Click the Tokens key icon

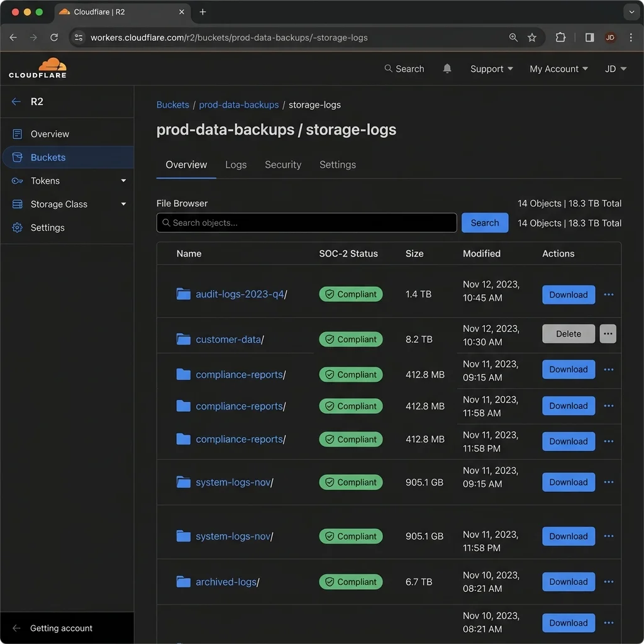coord(17,180)
